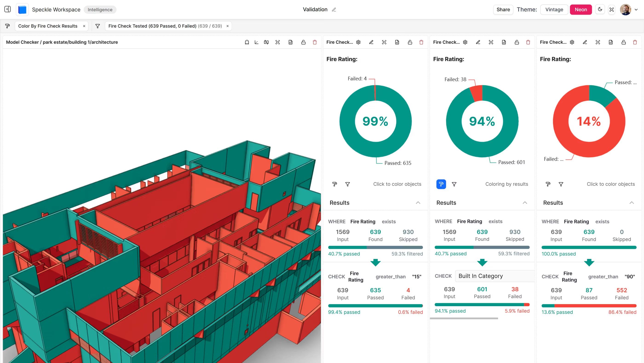The image size is (644, 363).
Task: Edit second Fire Check panel with pencil icon
Action: 478,42
